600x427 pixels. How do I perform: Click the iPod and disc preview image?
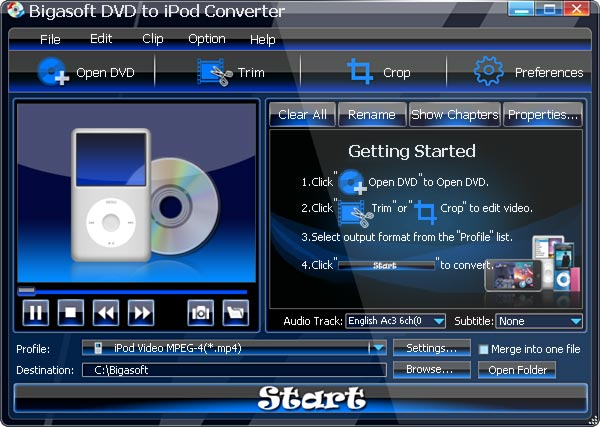137,192
